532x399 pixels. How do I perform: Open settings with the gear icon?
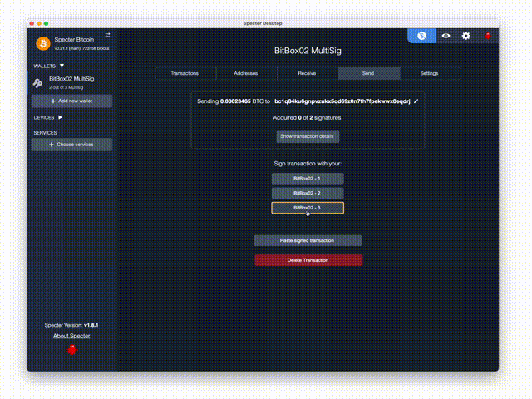(466, 36)
